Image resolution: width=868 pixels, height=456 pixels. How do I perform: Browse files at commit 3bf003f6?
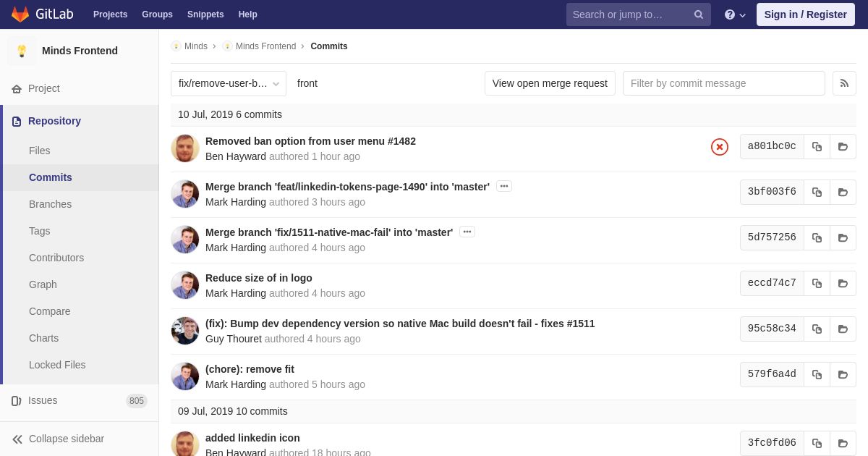click(x=843, y=192)
